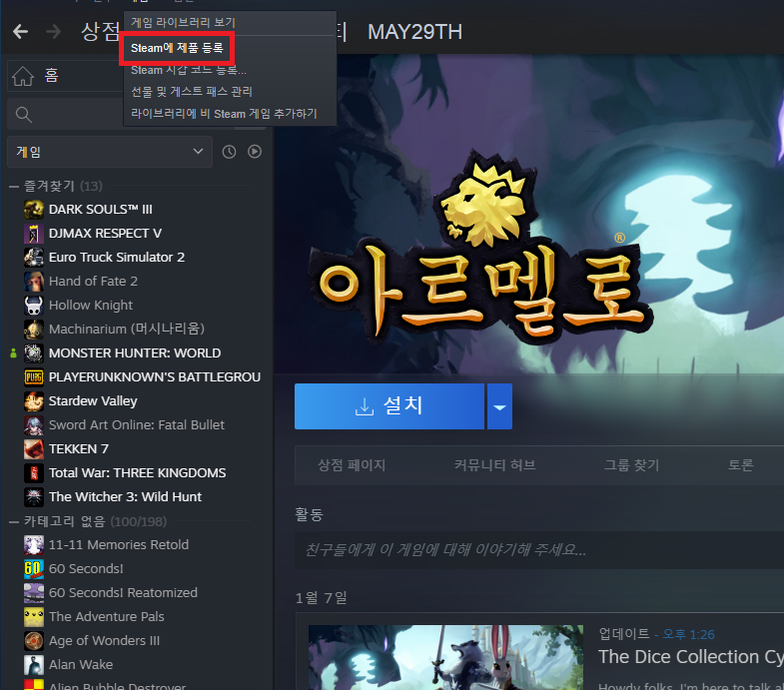
Task: Open the update news thumbnail
Action: (445, 657)
